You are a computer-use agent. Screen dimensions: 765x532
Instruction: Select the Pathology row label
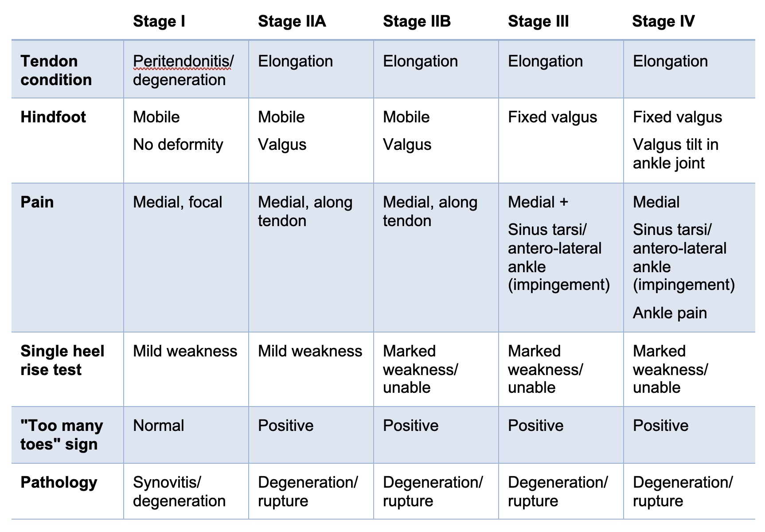point(59,482)
